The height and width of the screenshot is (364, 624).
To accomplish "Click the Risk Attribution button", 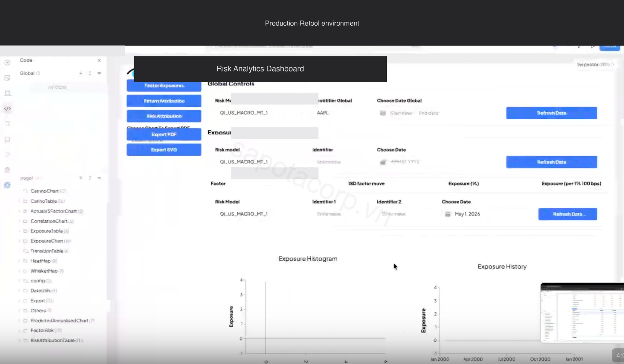I will pyautogui.click(x=164, y=116).
